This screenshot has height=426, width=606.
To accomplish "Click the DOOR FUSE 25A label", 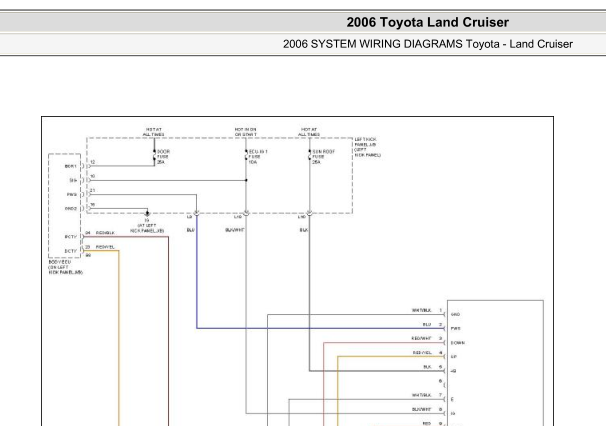I will (163, 157).
